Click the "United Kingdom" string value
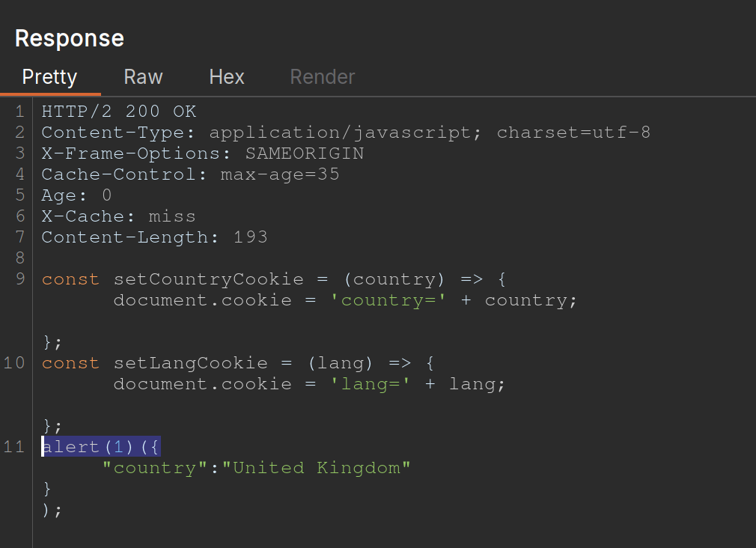 (x=322, y=468)
